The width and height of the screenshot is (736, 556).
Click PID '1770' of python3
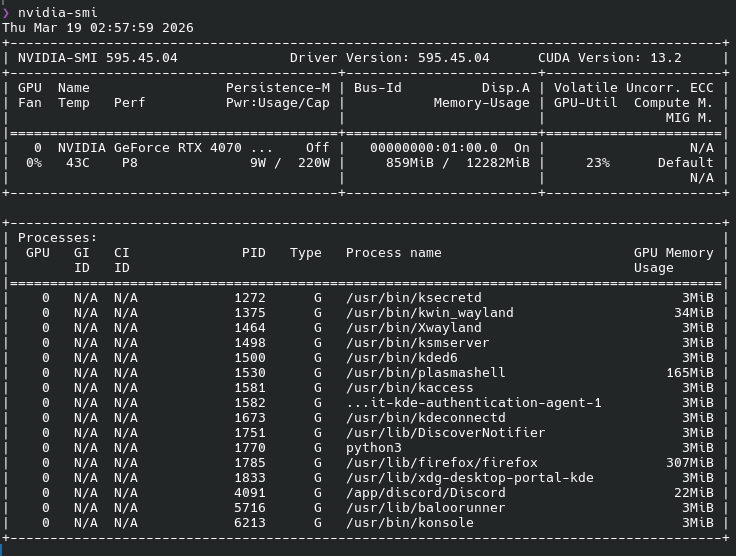pyautogui.click(x=250, y=448)
